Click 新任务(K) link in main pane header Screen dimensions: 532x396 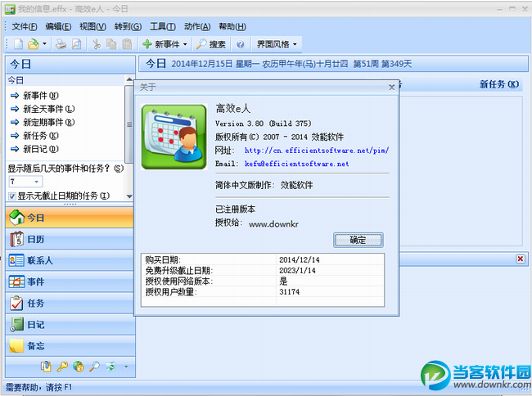499,84
